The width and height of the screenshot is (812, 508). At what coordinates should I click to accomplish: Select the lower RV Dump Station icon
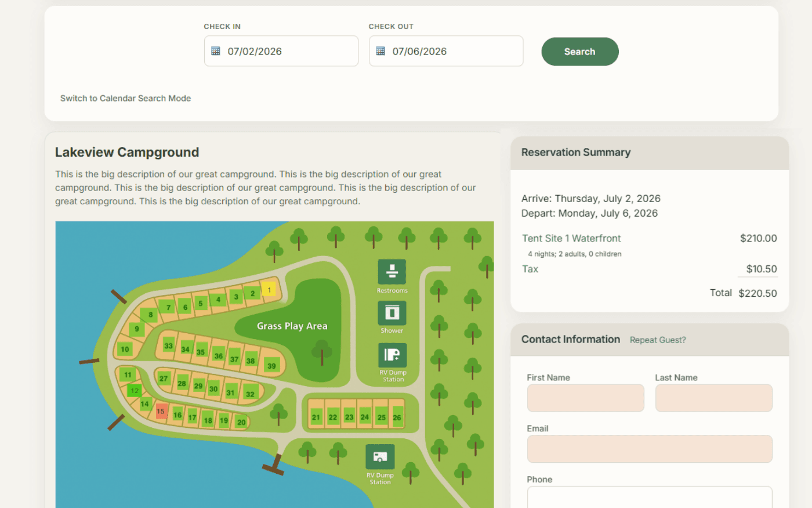[x=380, y=457]
